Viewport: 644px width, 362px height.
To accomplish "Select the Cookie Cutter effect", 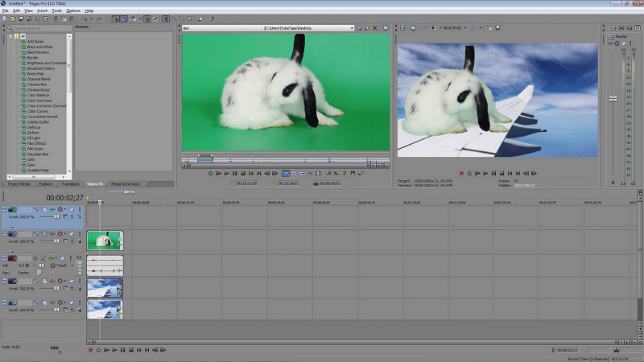I will pyautogui.click(x=38, y=122).
